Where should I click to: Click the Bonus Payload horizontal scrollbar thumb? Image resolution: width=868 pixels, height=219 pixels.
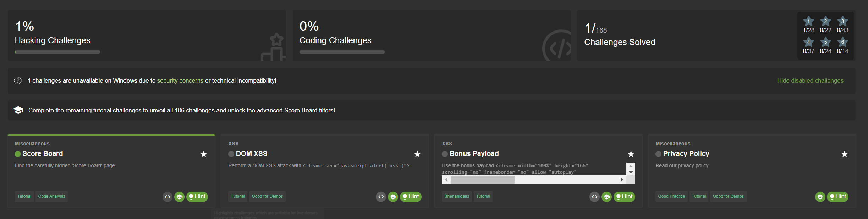pos(482,180)
